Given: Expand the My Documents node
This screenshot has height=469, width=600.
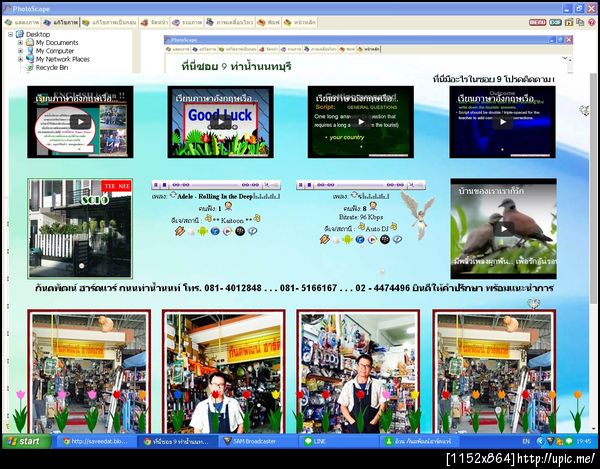Looking at the screenshot, I should click(20, 42).
